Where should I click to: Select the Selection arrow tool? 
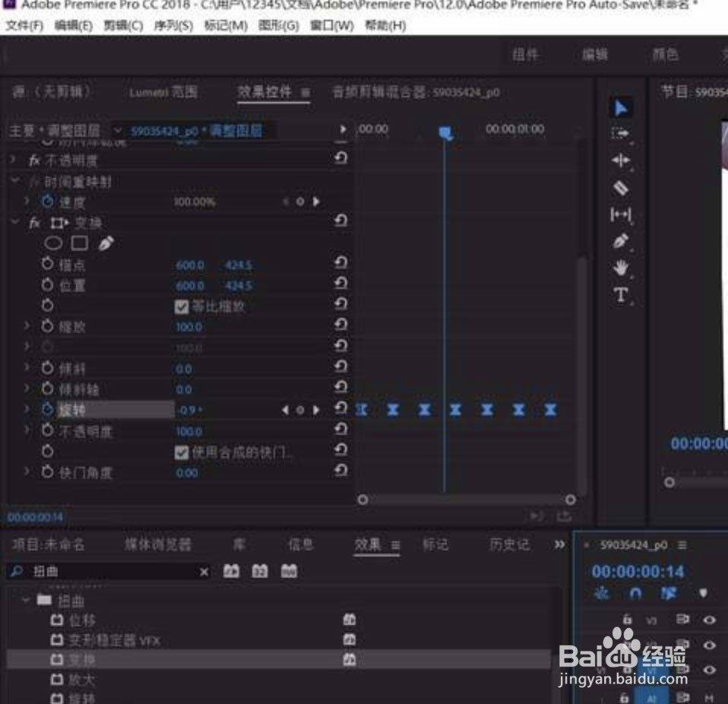click(x=621, y=108)
